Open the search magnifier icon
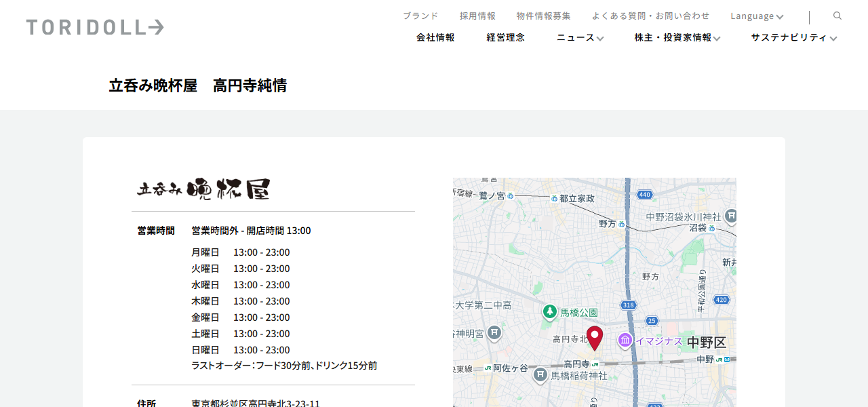The height and width of the screenshot is (407, 868). coord(837,16)
